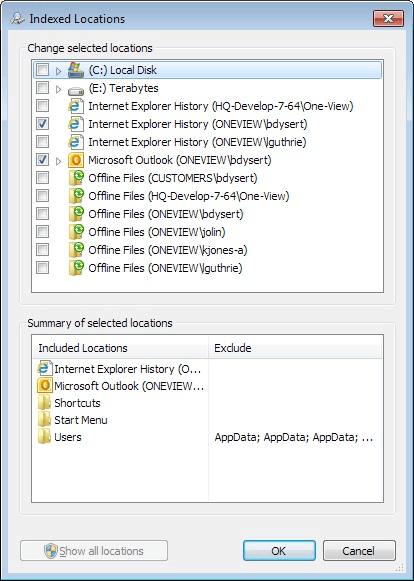Click Outlook icon in Included Locations summary
The image size is (414, 581).
coord(44,386)
